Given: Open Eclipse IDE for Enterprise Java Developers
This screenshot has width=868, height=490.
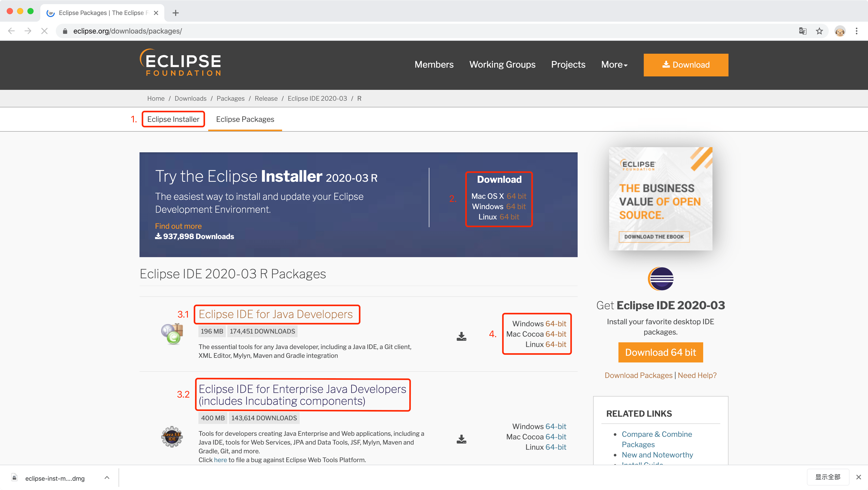Looking at the screenshot, I should 302,395.
